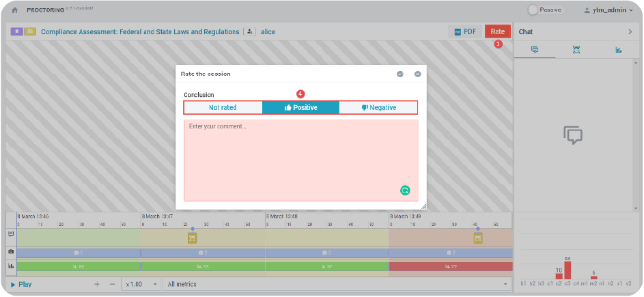Collapse the Chat panel with chevron
Viewport: 644px width, 297px height.
pyautogui.click(x=630, y=31)
